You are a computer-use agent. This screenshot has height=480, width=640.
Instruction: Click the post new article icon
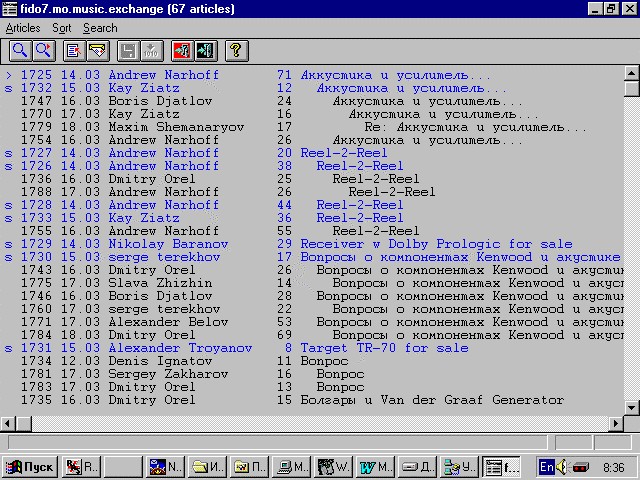[73, 50]
